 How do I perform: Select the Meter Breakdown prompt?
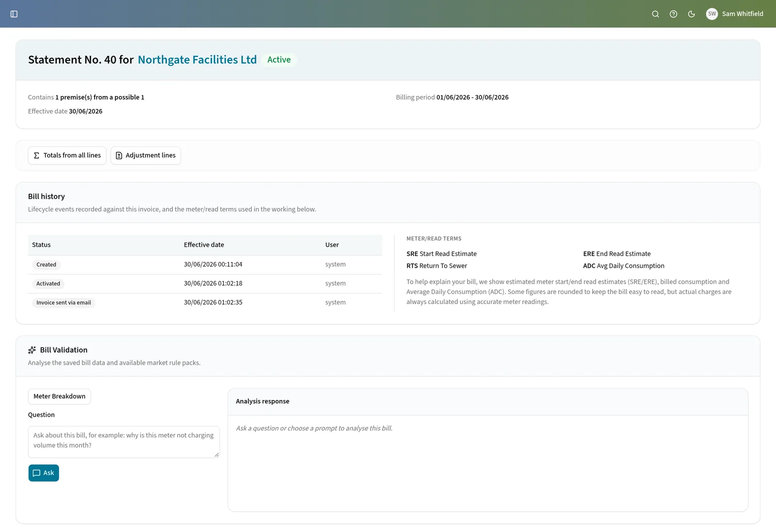(59, 396)
